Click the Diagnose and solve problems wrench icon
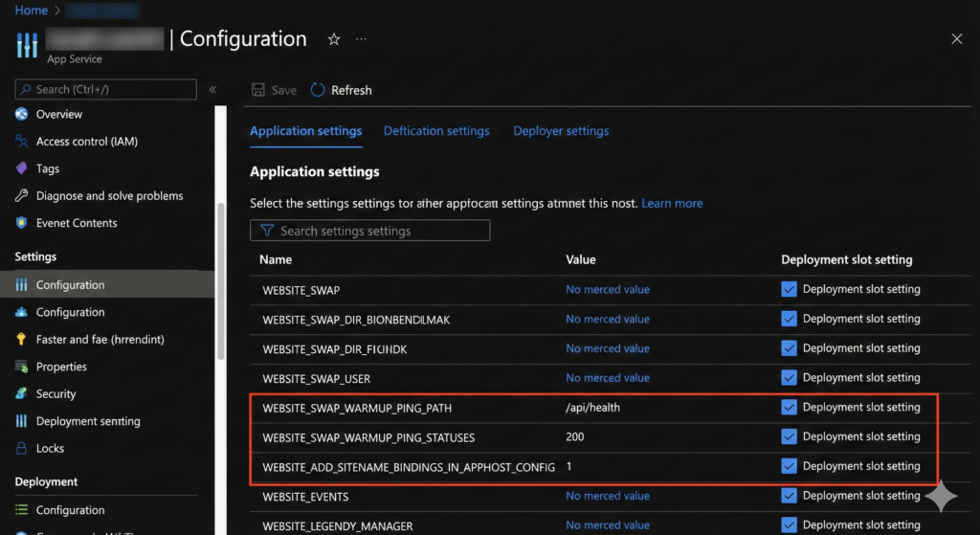Viewport: 980px width, 535px height. click(21, 195)
